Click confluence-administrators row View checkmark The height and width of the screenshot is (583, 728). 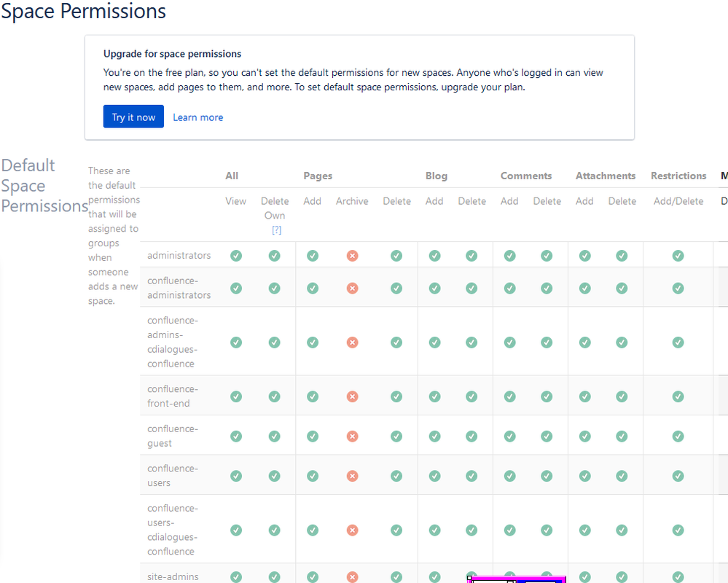click(x=236, y=289)
